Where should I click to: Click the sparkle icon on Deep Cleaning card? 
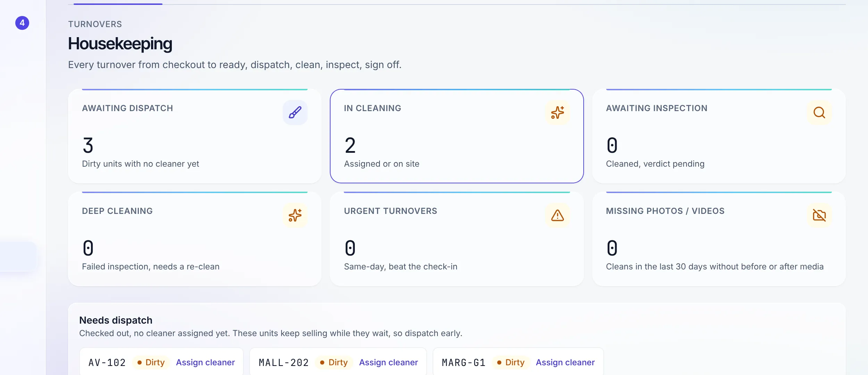295,215
